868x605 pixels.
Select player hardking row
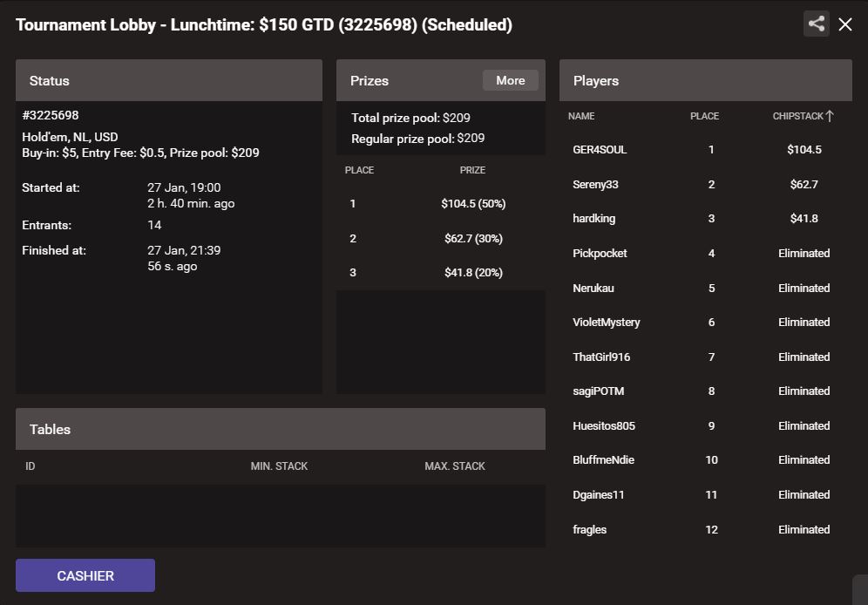coord(706,219)
